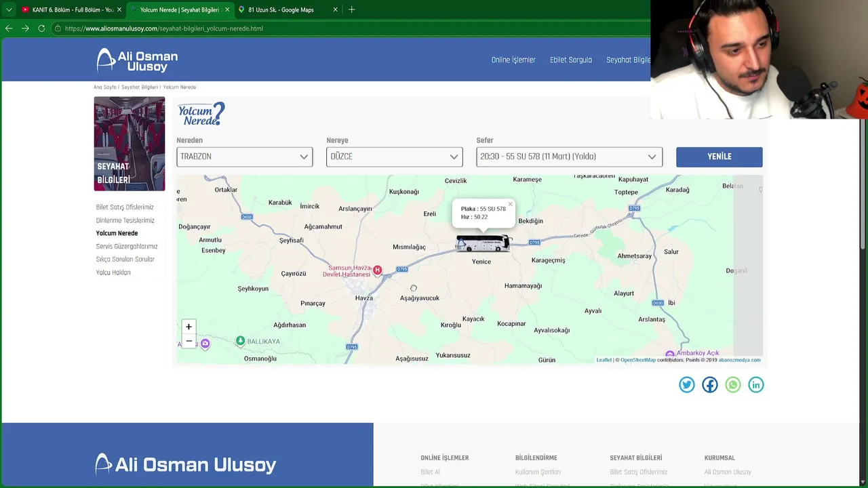Close the Yolcum Nerede tab
The image size is (868, 488).
pyautogui.click(x=227, y=9)
